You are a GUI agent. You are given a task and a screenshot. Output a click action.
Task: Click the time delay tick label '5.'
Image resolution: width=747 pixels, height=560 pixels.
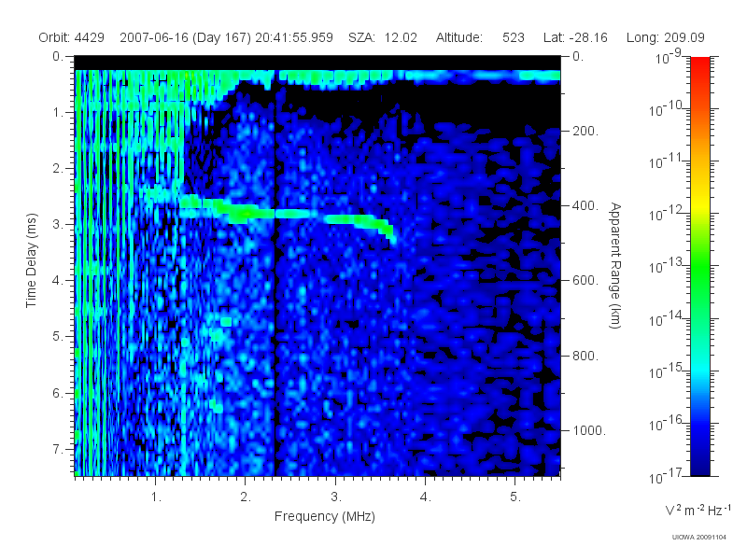pos(58,337)
